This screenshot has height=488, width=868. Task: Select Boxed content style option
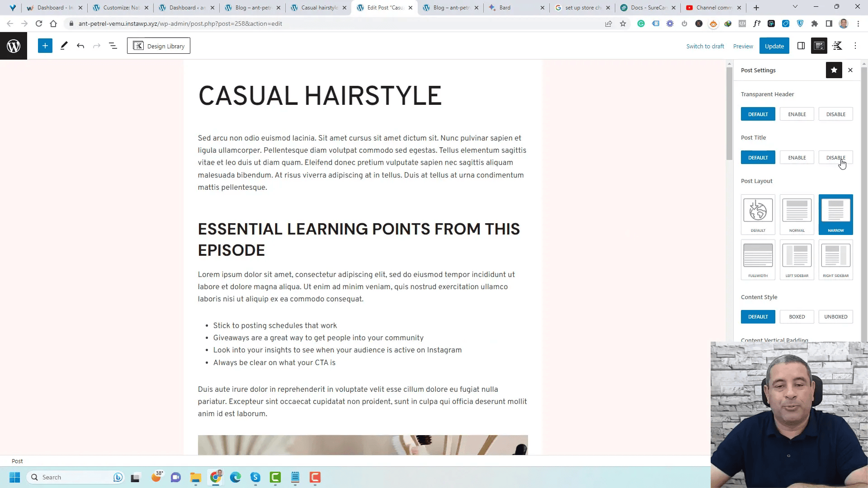pyautogui.click(x=797, y=316)
